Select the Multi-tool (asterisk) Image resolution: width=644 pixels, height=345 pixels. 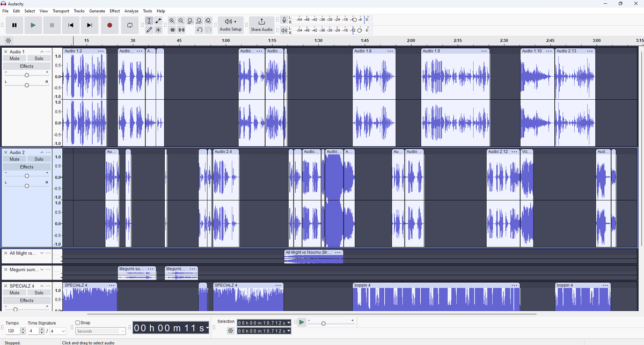[x=158, y=30]
